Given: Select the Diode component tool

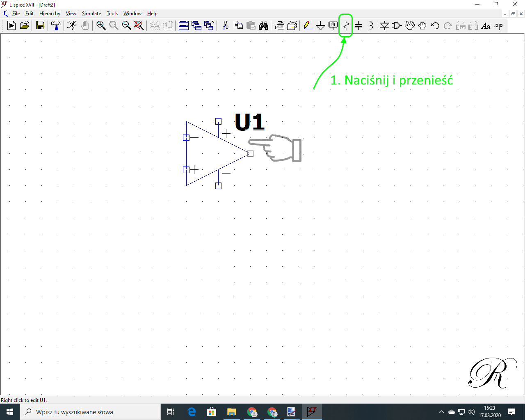Looking at the screenshot, I should (384, 26).
